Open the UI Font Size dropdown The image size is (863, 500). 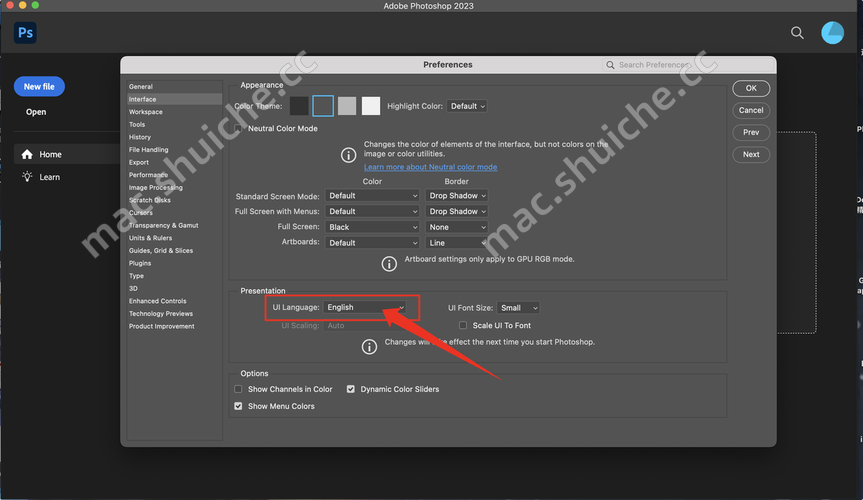[519, 308]
